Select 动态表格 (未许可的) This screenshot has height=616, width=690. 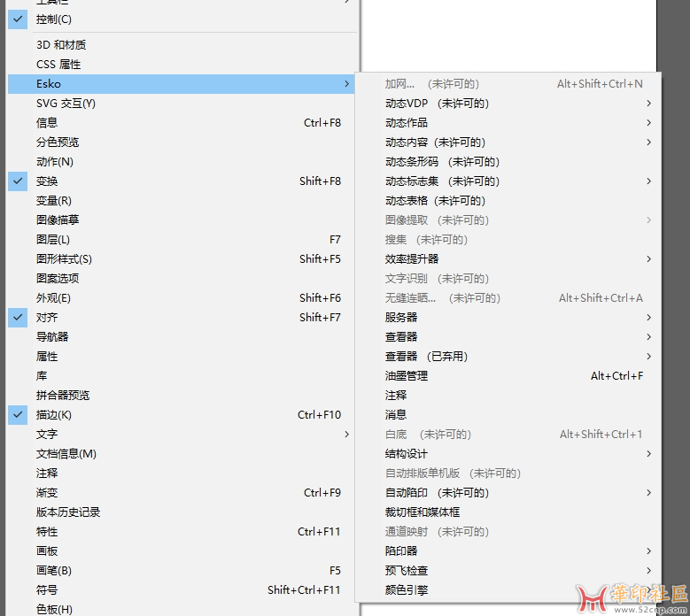pos(508,201)
